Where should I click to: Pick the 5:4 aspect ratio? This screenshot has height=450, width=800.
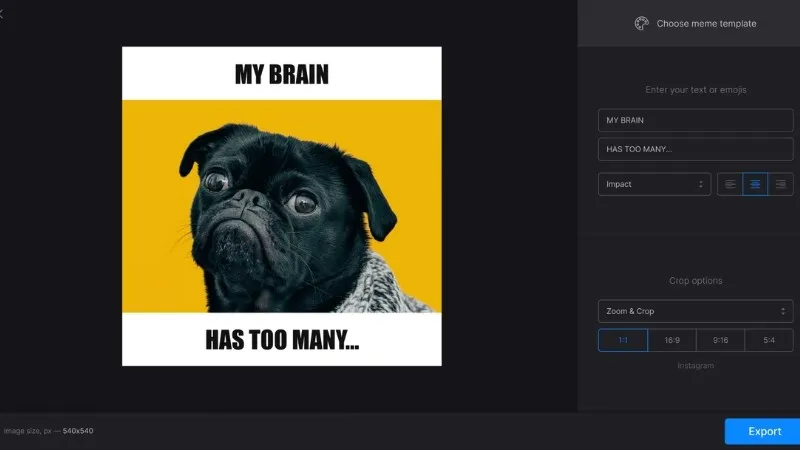coord(769,340)
